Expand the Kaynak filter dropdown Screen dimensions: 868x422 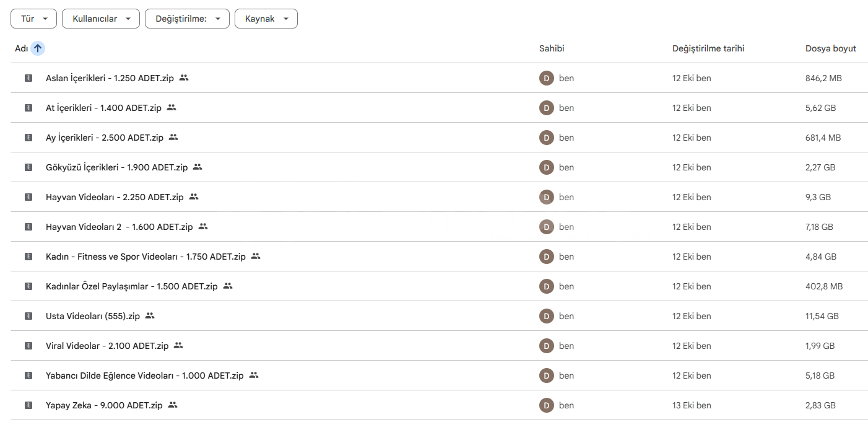tap(266, 19)
